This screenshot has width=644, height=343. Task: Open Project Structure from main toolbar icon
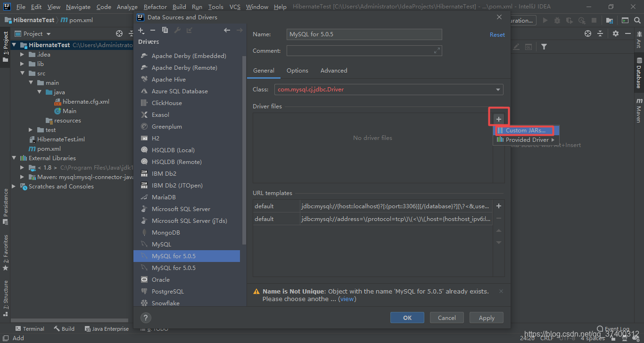point(610,20)
